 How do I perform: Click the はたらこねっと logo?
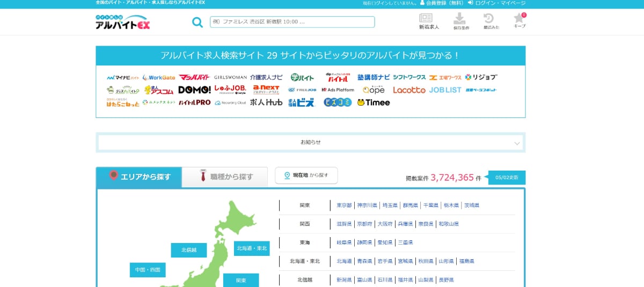(123, 102)
